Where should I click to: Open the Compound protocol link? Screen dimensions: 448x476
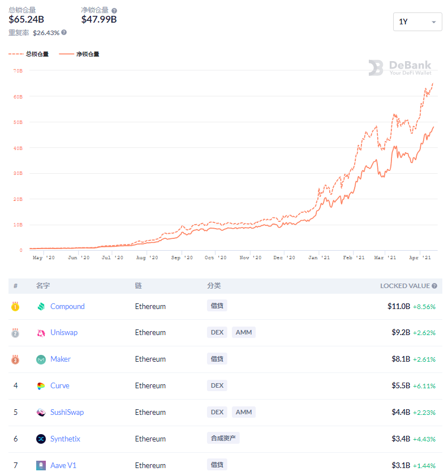pyautogui.click(x=67, y=306)
